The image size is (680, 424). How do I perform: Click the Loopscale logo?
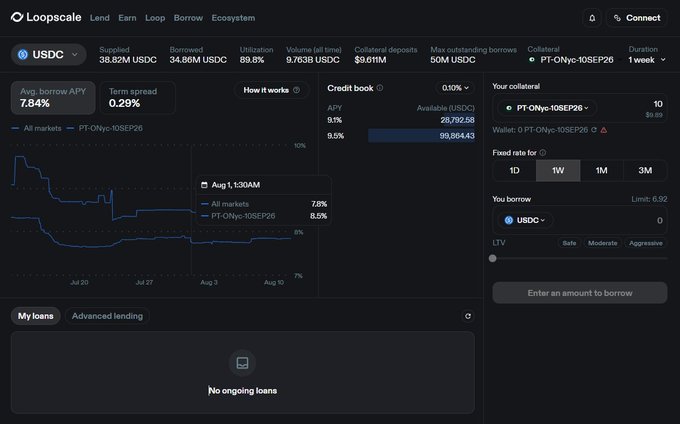46,17
